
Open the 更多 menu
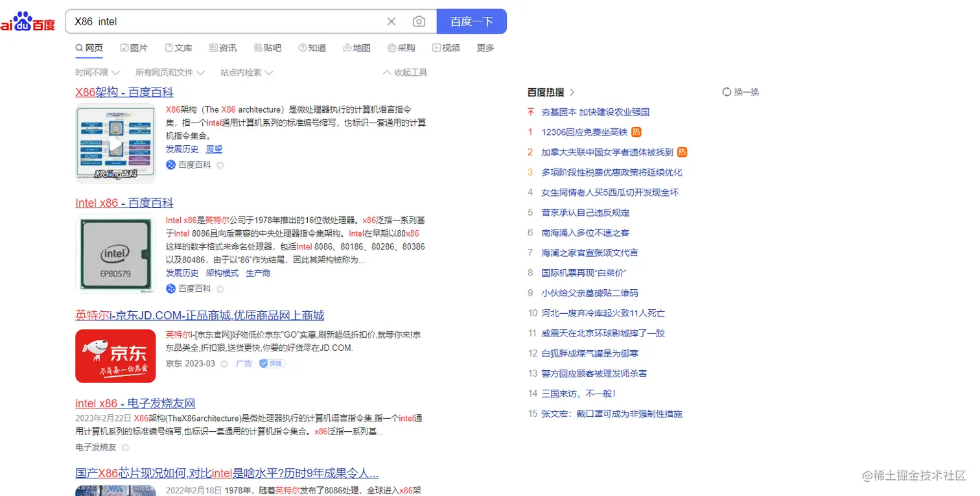pyautogui.click(x=485, y=47)
